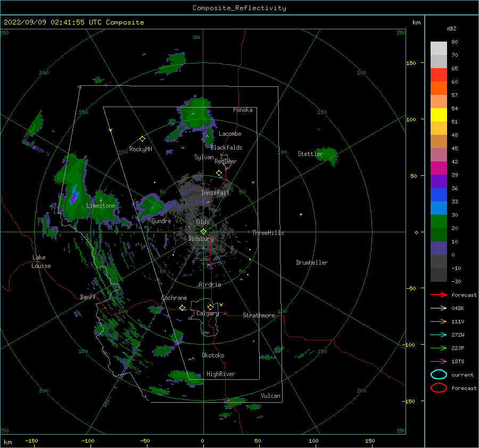
Task: Click the 80 dBZ light gray swatch
Action: pos(439,48)
